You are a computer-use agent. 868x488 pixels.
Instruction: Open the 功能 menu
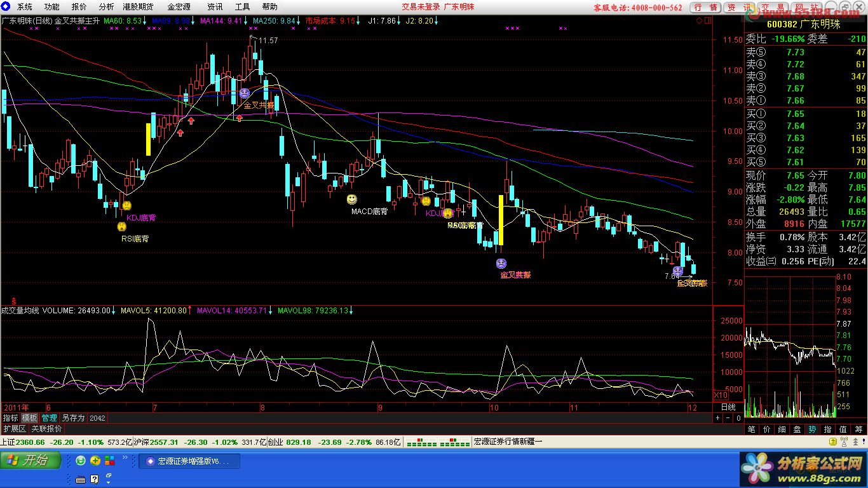[x=51, y=7]
